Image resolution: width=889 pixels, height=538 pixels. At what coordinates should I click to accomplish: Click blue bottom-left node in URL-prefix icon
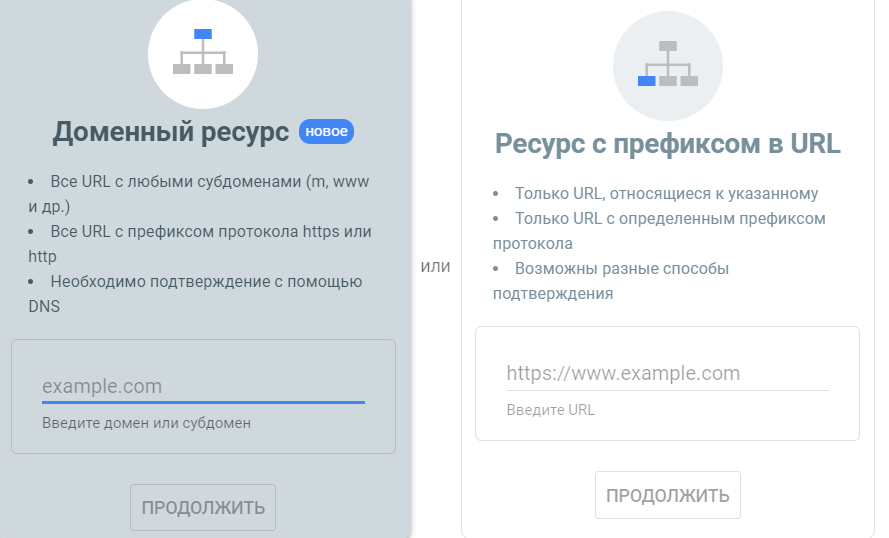[646, 81]
